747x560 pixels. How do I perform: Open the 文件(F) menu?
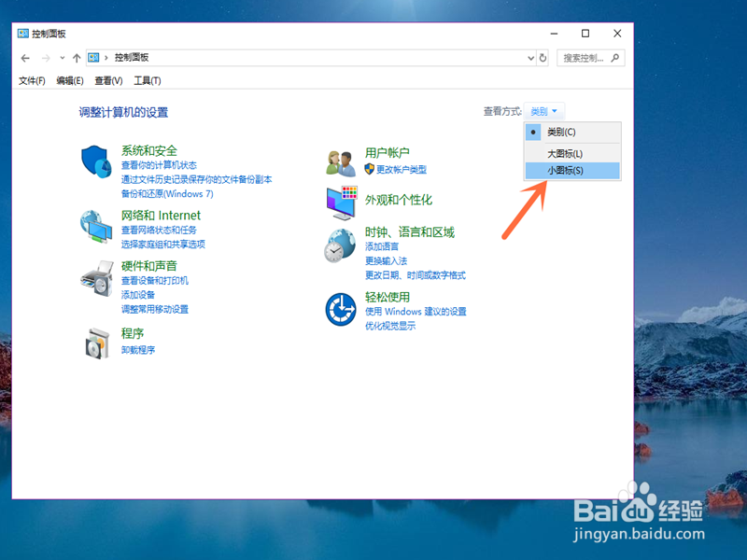32,81
